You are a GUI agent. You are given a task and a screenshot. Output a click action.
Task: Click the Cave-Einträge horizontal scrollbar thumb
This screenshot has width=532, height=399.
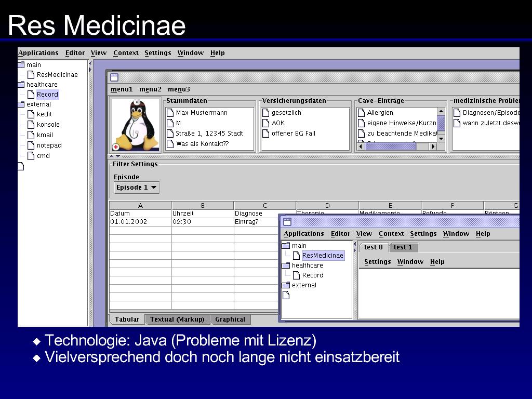[390, 147]
